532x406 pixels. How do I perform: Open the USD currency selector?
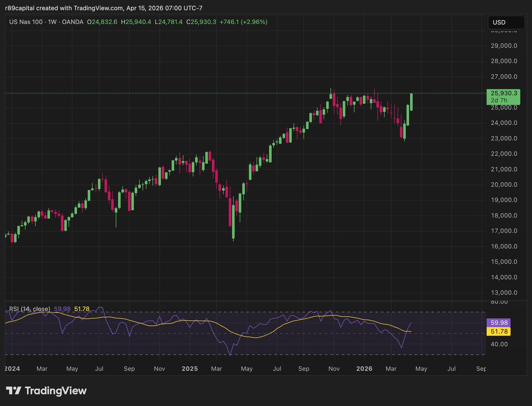(506, 22)
